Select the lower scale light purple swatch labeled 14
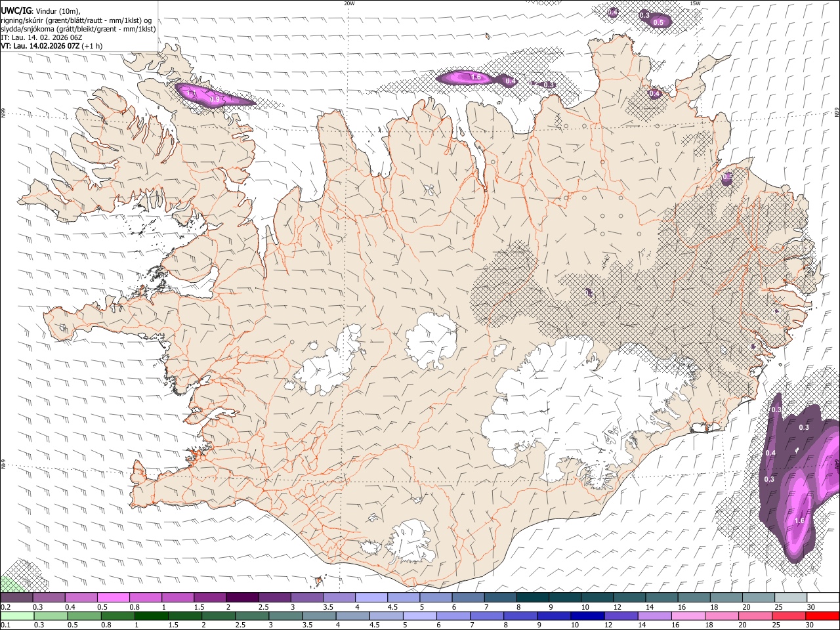 click(x=655, y=616)
